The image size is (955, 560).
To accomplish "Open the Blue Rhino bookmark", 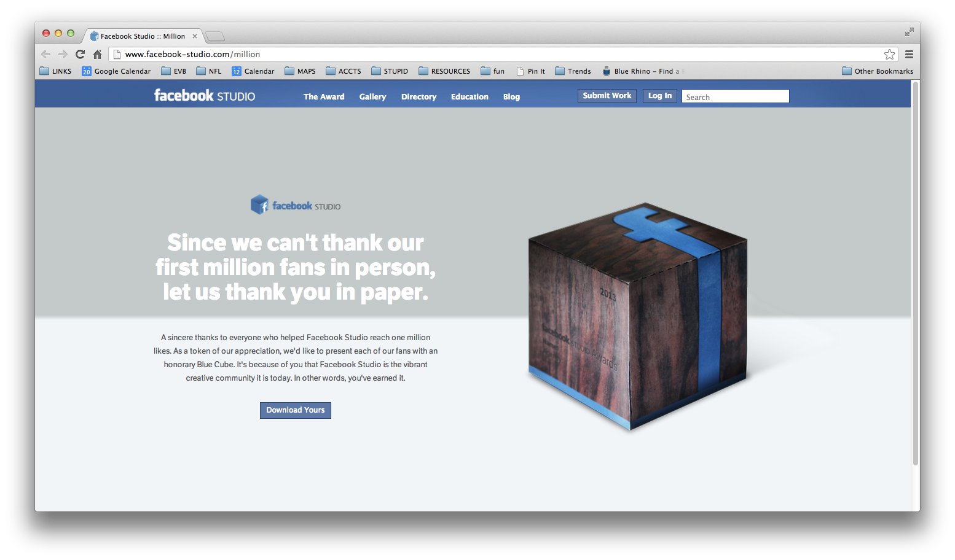I will pos(643,71).
